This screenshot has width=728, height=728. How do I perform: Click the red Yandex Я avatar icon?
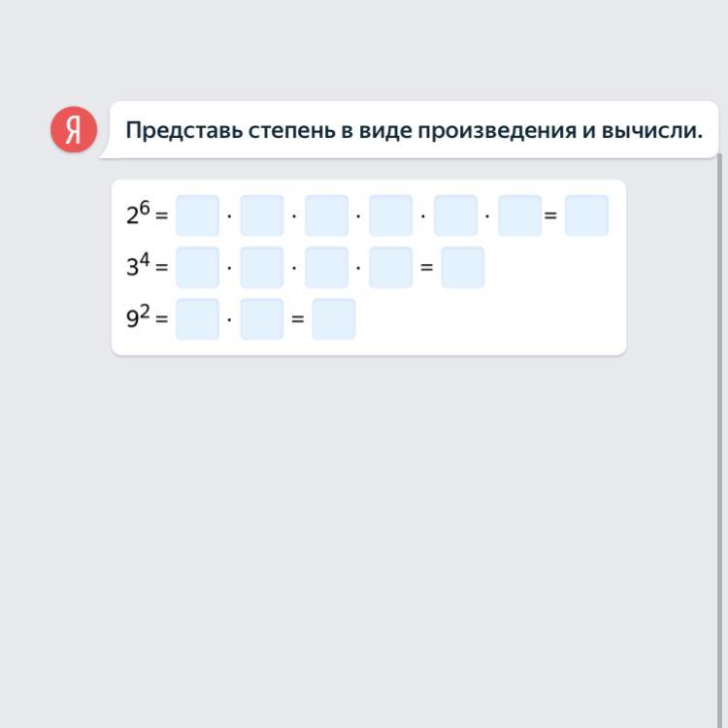click(74, 129)
